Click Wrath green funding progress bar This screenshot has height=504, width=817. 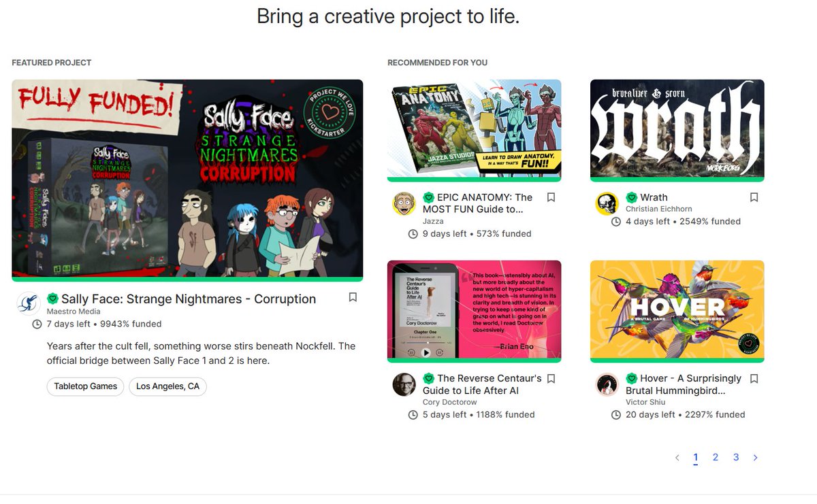(677, 180)
